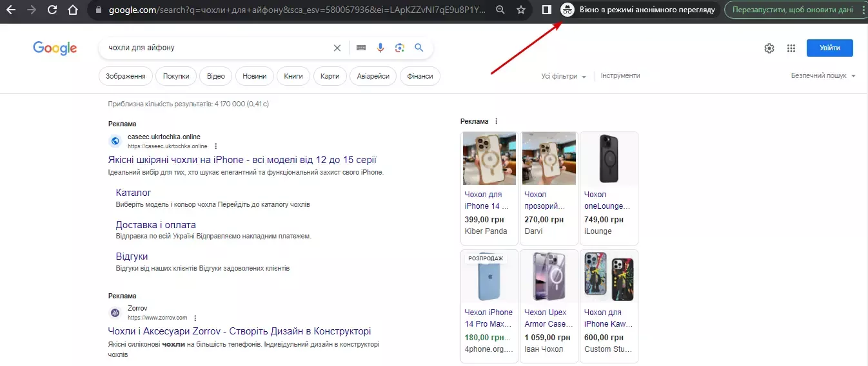Select the Зображення filter tab
Image resolution: width=868 pixels, height=366 pixels.
click(x=126, y=76)
